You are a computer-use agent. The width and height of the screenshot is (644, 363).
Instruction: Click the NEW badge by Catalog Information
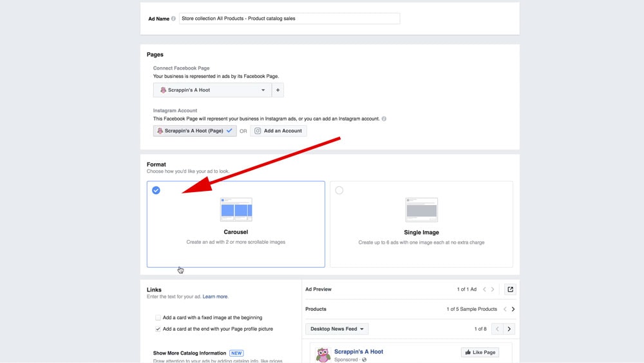(236, 353)
